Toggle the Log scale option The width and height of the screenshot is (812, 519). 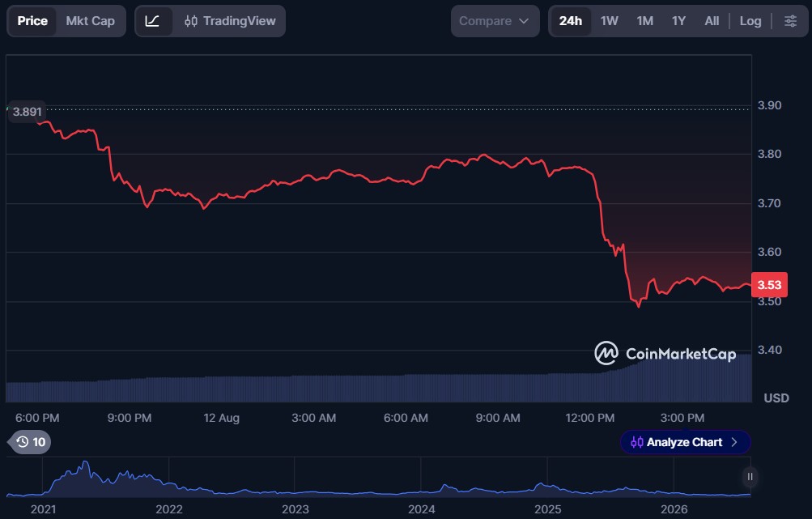coord(750,21)
